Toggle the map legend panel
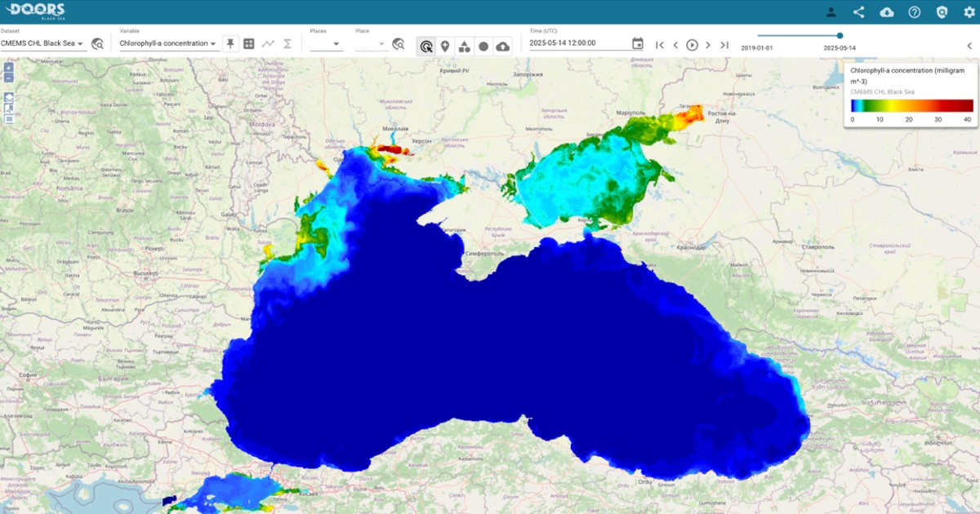Viewport: 980px width, 514px height. [9, 119]
